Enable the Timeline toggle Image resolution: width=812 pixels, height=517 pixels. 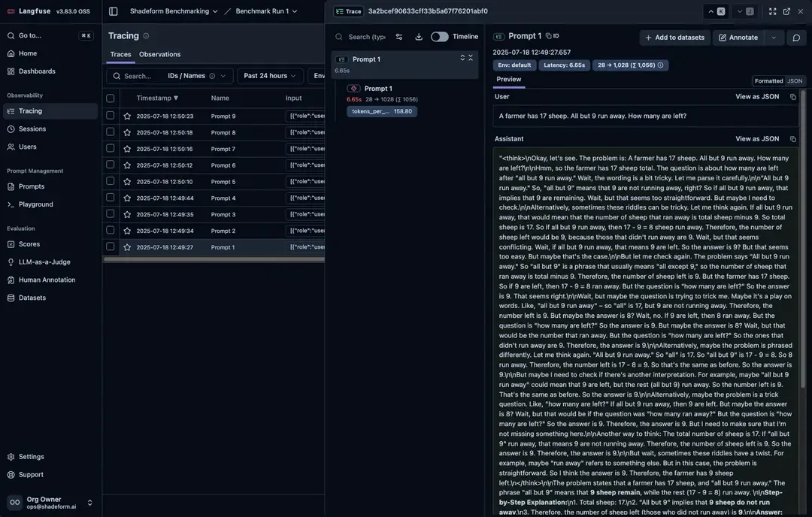(439, 37)
